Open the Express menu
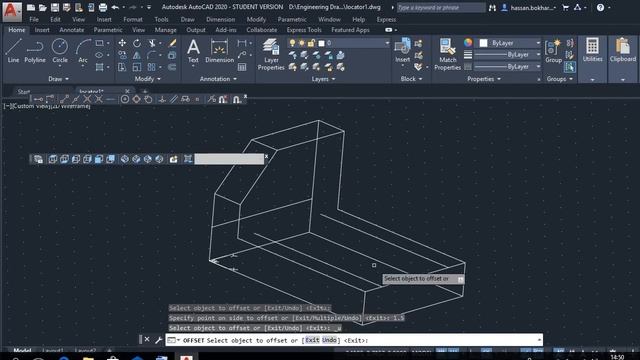Viewport: 640px width, 360px height. [x=386, y=19]
